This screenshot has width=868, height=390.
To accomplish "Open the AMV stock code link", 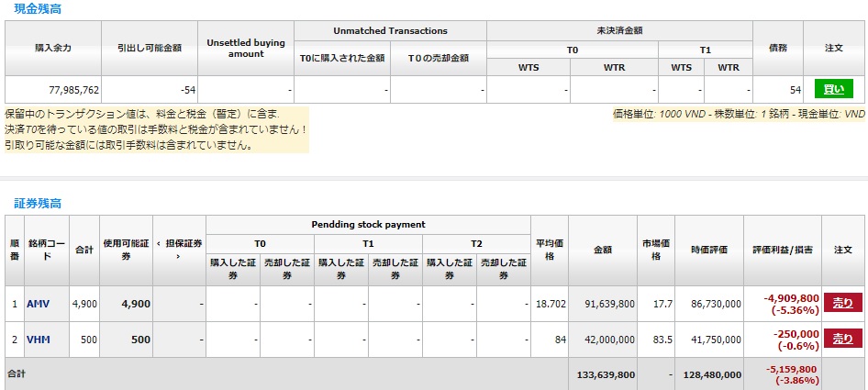I will coord(38,304).
